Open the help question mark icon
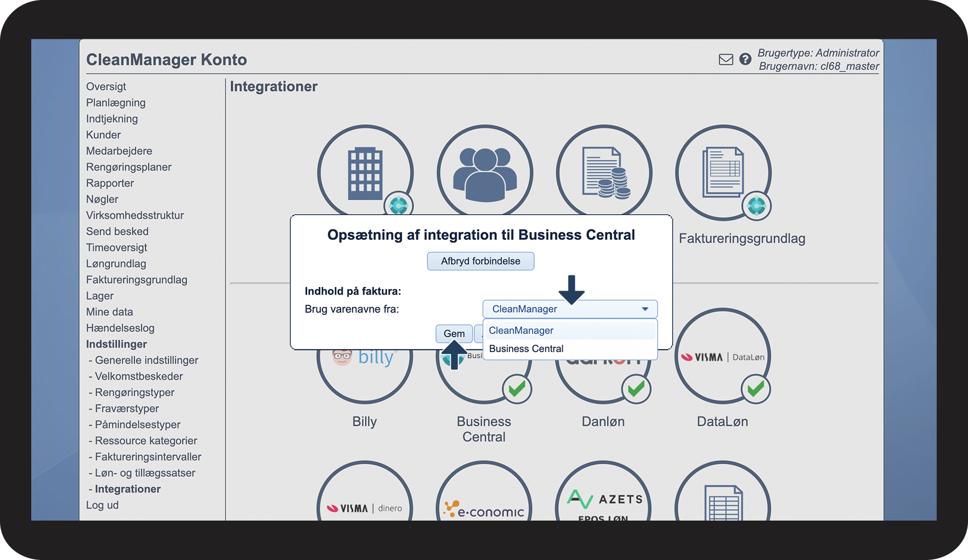Viewport: 968px width, 560px height. [x=745, y=59]
